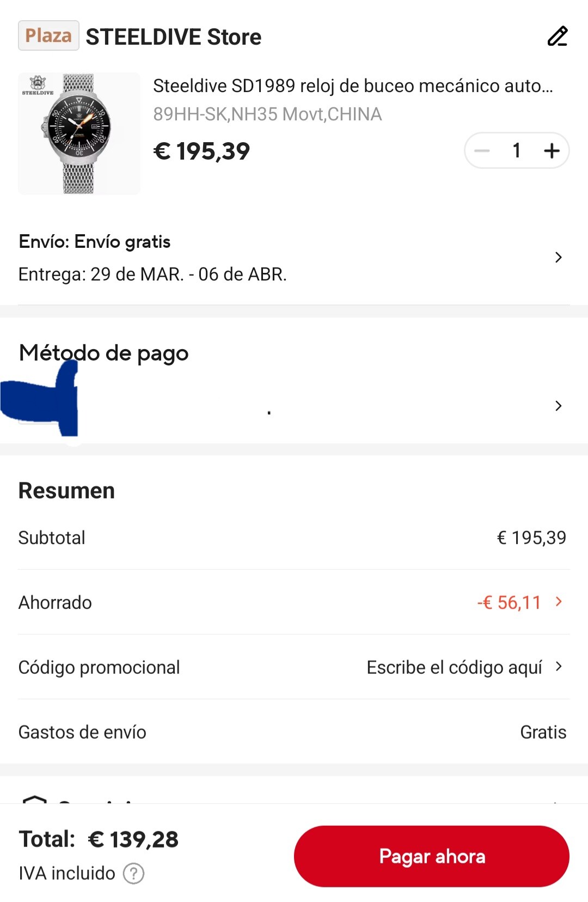Tap the Código promocional row label

point(99,667)
